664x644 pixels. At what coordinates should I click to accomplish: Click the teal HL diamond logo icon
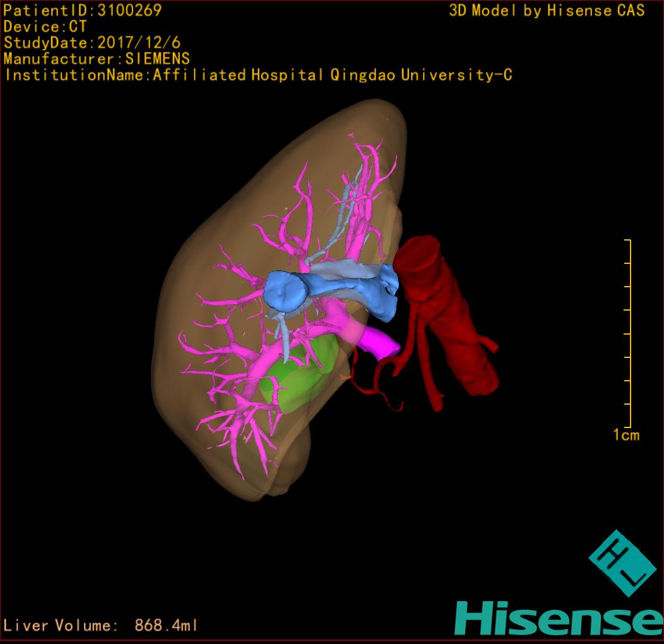618,563
